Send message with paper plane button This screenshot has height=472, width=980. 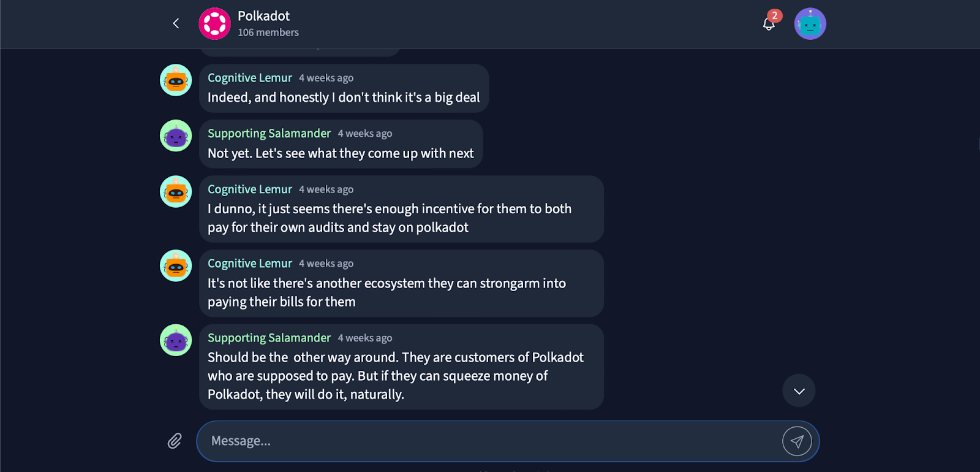pos(797,441)
